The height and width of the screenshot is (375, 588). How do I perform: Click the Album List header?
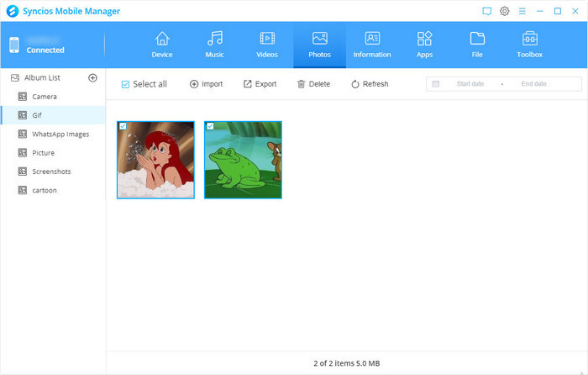tap(42, 77)
